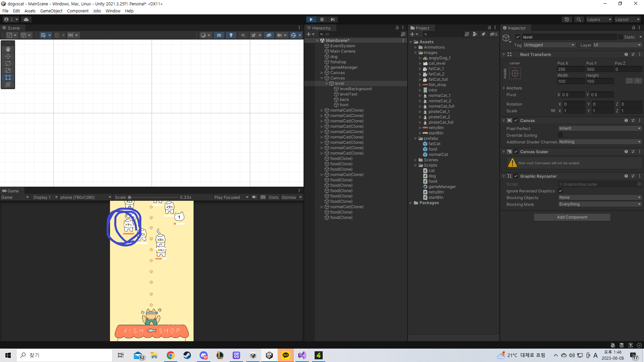Select the Transform tool
The width and height of the screenshot is (644, 362).
tap(8, 84)
